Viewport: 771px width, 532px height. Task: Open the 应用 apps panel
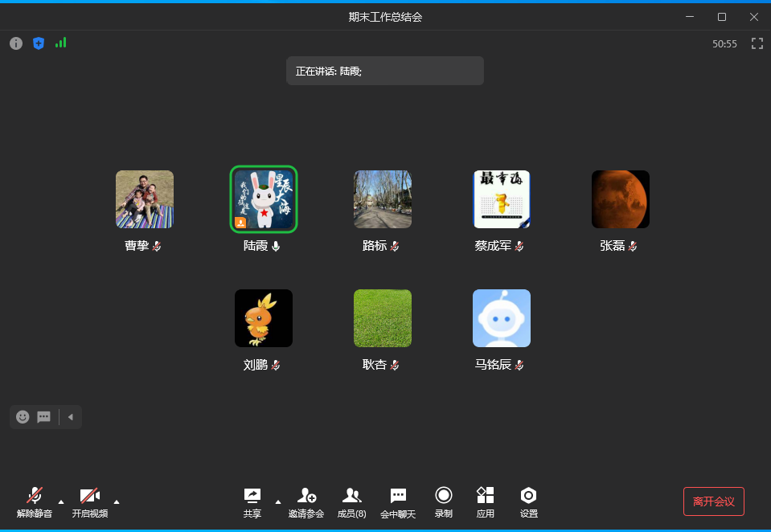click(x=485, y=501)
